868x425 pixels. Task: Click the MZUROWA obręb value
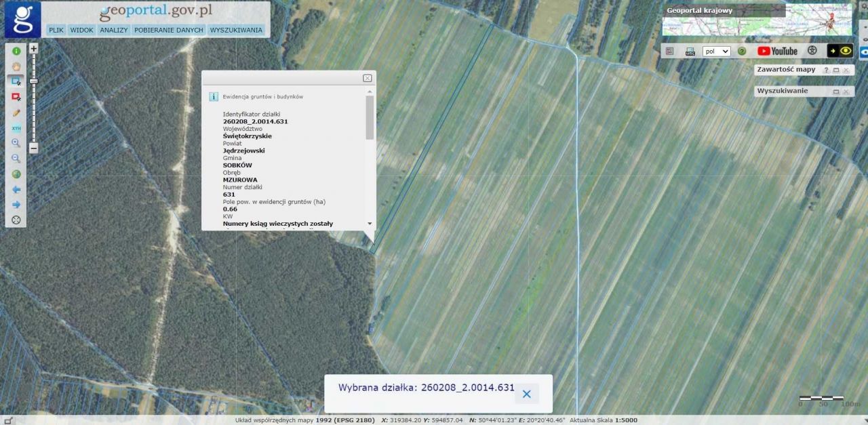[240, 180]
